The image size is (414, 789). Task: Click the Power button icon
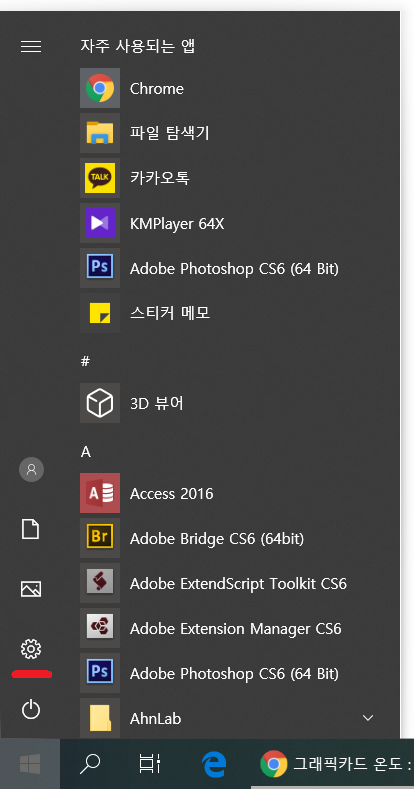tap(31, 709)
